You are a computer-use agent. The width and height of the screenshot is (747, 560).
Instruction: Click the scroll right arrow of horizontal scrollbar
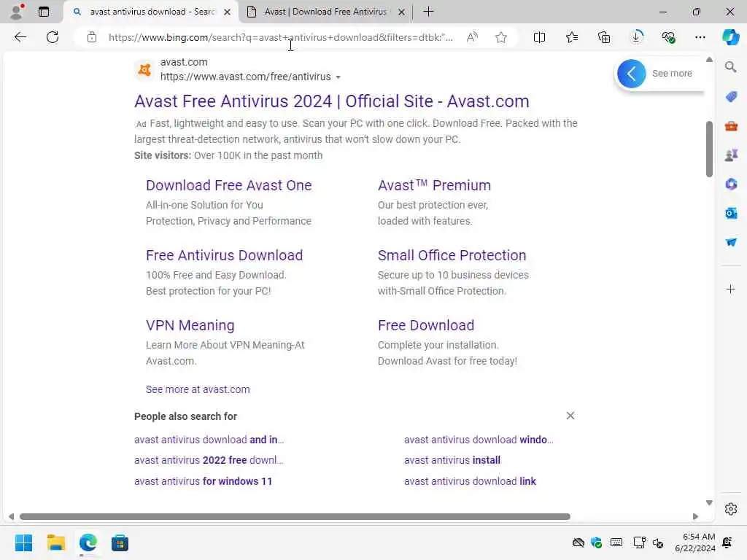pyautogui.click(x=695, y=517)
